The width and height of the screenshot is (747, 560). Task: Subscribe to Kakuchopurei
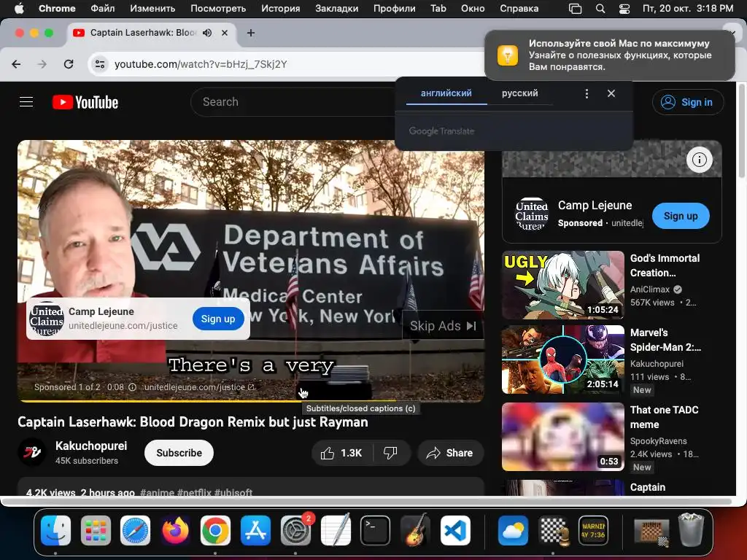coord(179,453)
